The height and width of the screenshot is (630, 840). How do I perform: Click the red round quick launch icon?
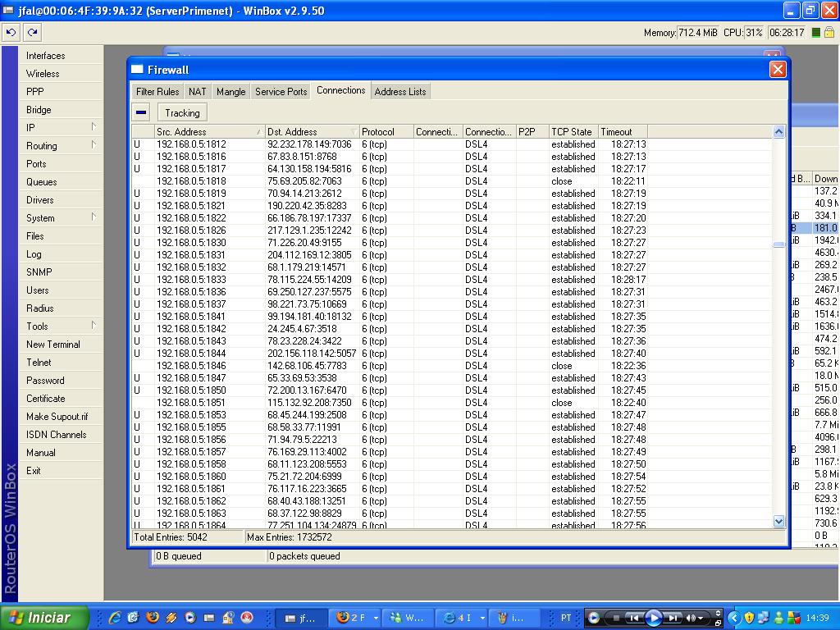click(x=247, y=618)
